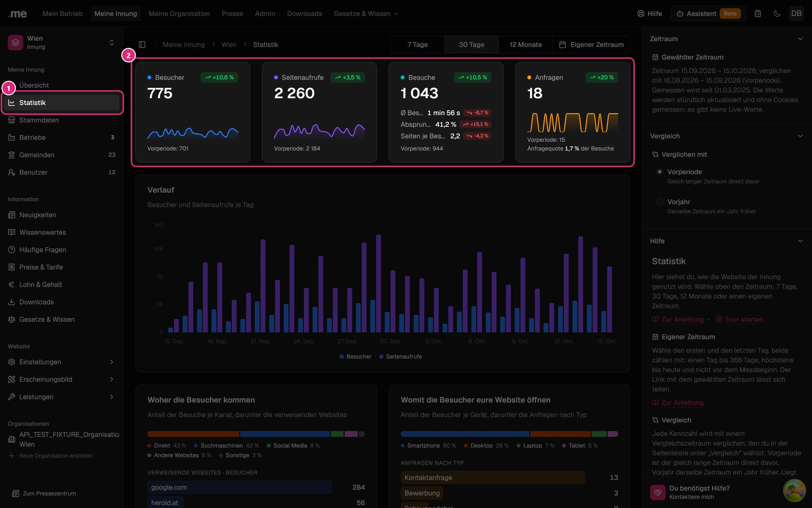This screenshot has width=812, height=508.
Task: Click the Wissenswertes book icon
Action: point(12,232)
